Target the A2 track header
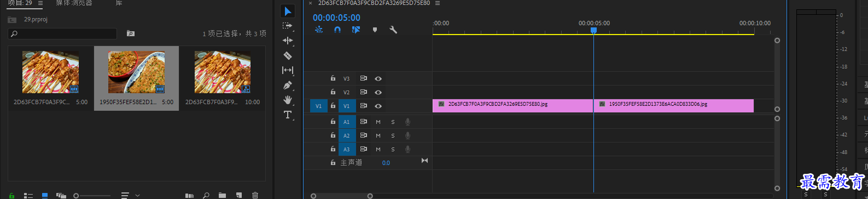This screenshot has width=868, height=199. click(x=346, y=135)
